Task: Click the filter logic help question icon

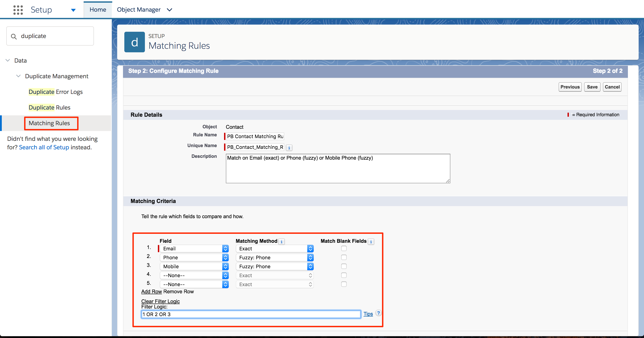Action: (x=379, y=313)
